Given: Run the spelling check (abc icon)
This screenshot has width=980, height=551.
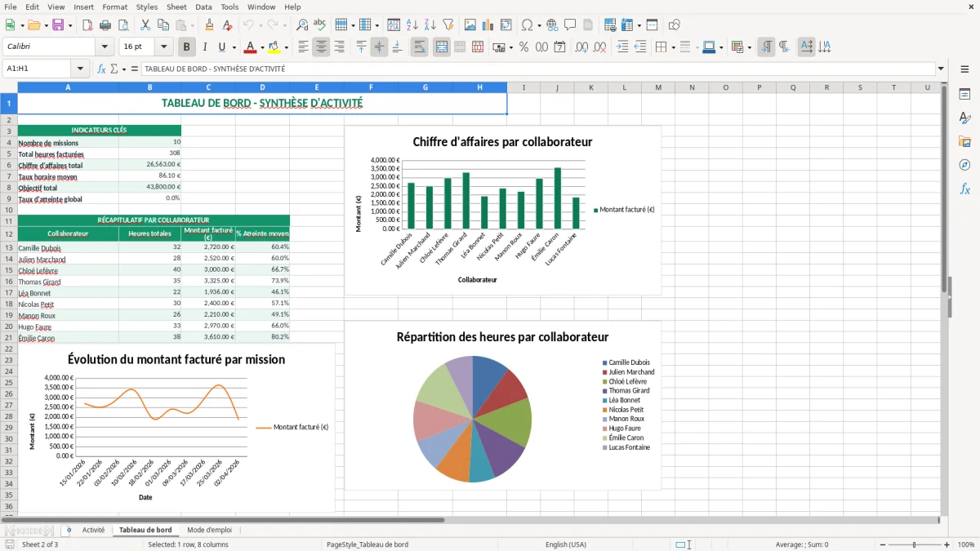Looking at the screenshot, I should point(320,25).
